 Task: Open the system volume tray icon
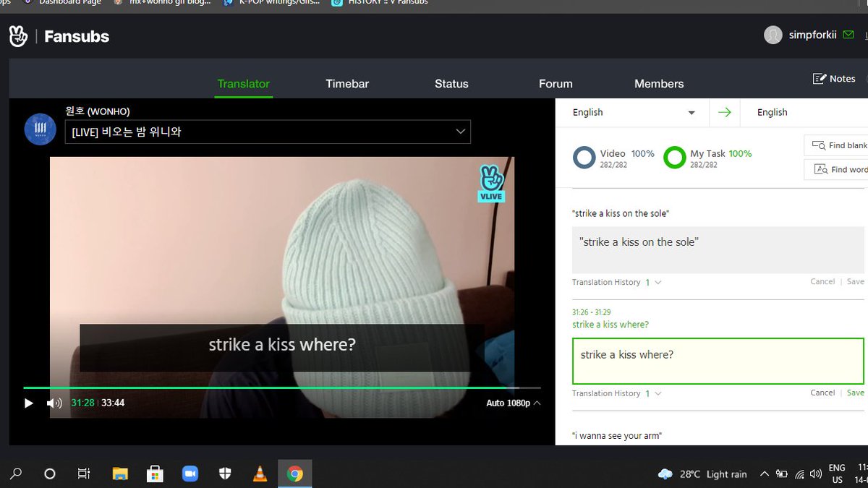tap(817, 474)
